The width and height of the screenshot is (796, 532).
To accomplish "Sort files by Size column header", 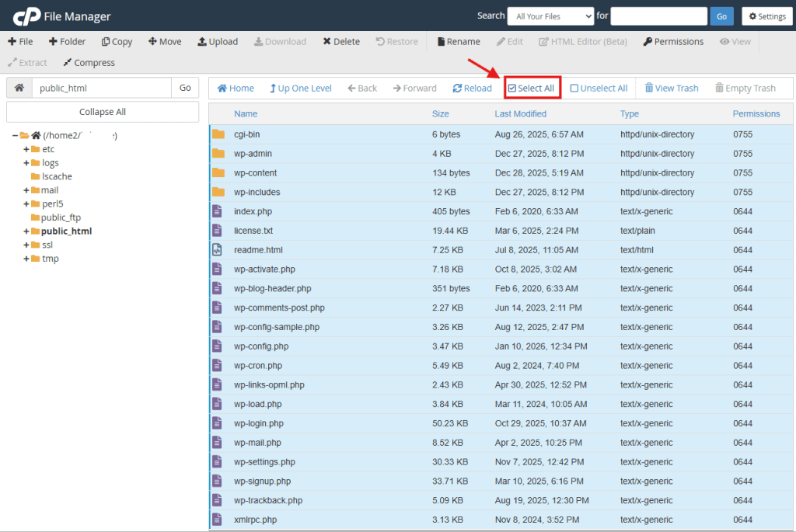I will (440, 114).
